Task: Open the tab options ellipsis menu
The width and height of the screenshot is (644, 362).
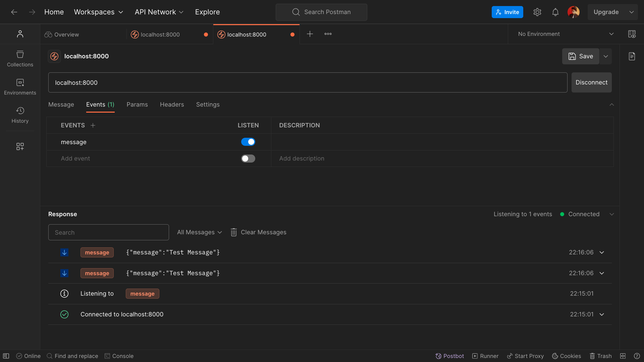Action: 328,34
